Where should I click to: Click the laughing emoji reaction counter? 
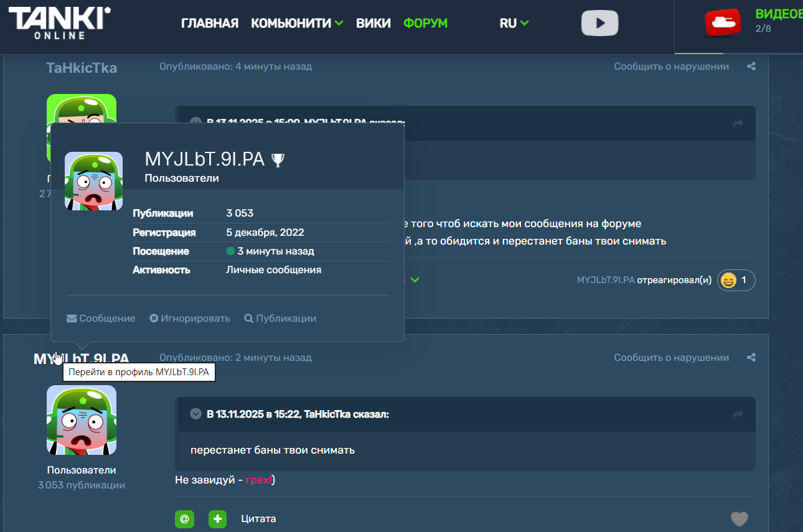click(736, 281)
